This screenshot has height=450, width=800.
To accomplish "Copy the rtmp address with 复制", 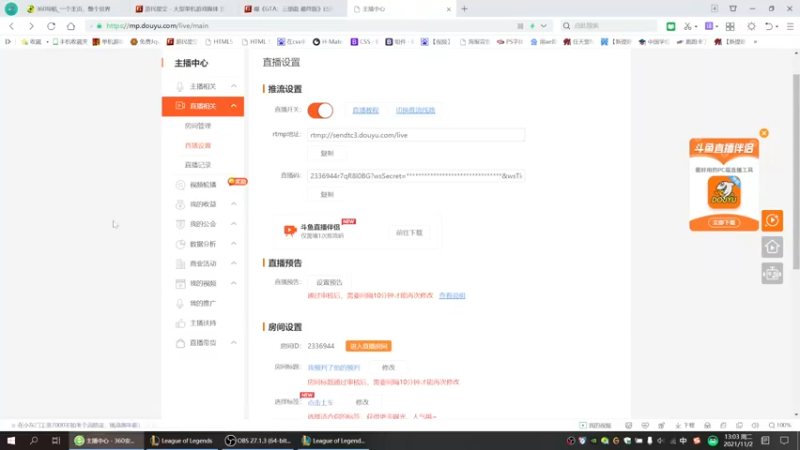I will tap(327, 153).
